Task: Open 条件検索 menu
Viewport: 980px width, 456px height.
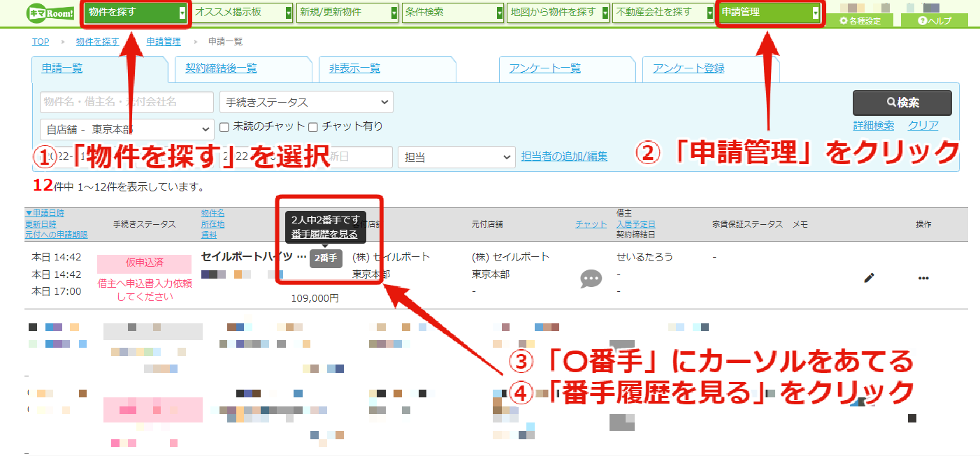Action: [x=453, y=13]
